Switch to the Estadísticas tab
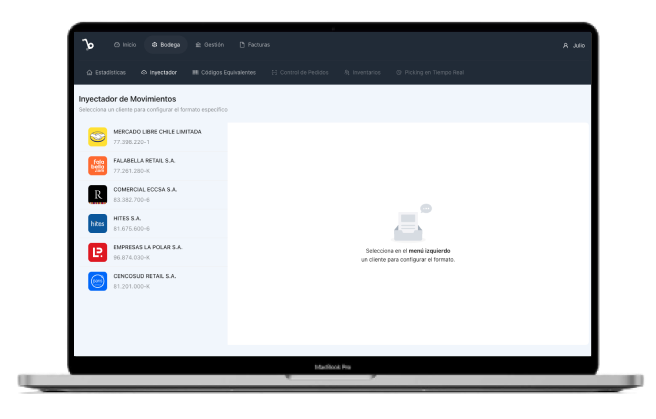Viewport: 656px width, 419px height. click(106, 72)
